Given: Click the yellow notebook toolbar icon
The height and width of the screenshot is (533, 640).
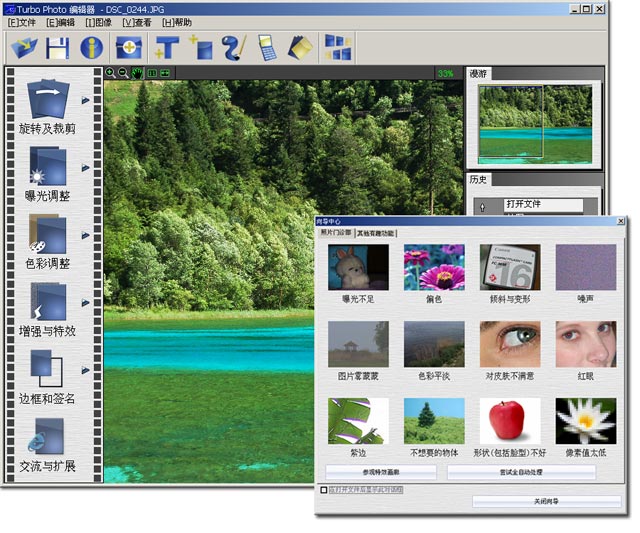Looking at the screenshot, I should [x=300, y=48].
